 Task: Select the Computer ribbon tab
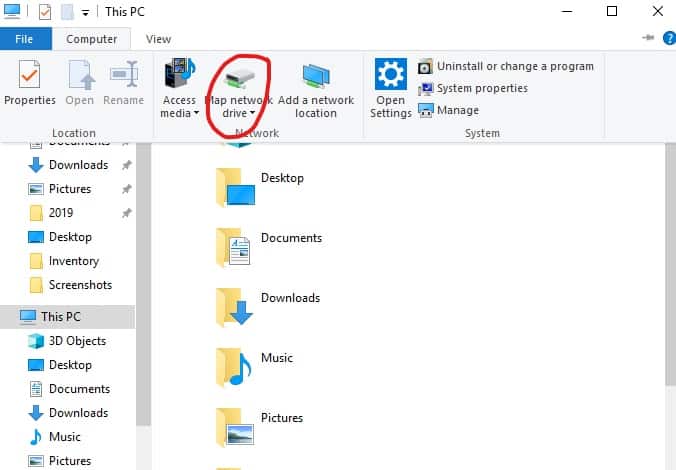coord(91,39)
